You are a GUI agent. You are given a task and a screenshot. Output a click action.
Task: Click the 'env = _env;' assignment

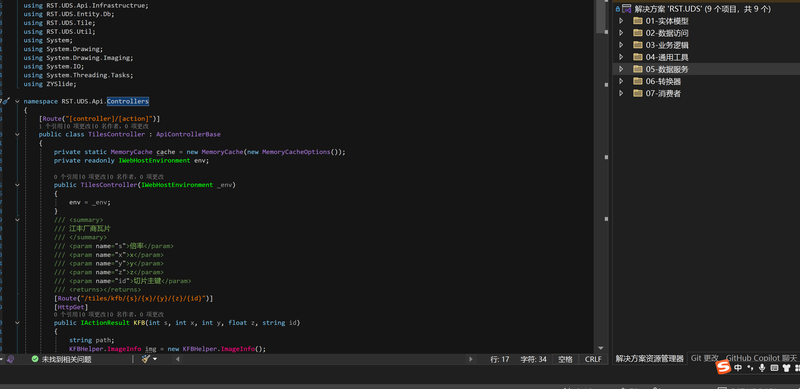pos(90,202)
